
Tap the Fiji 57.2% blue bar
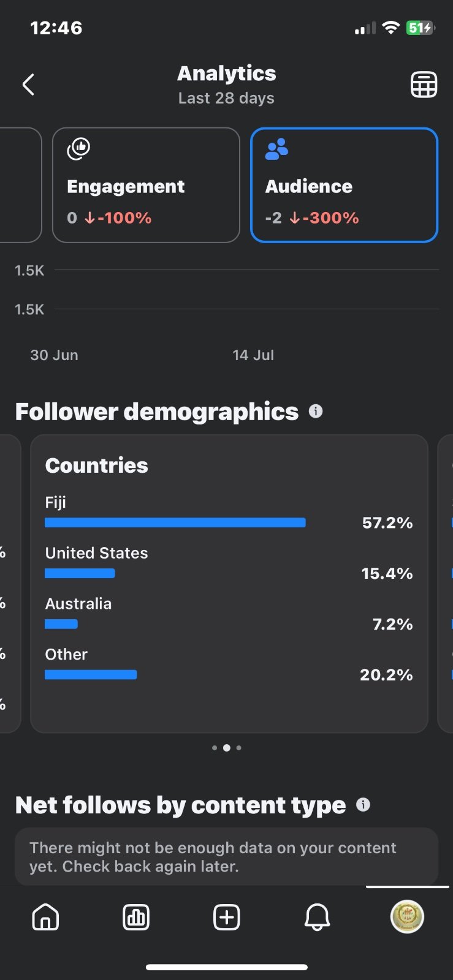(x=175, y=522)
